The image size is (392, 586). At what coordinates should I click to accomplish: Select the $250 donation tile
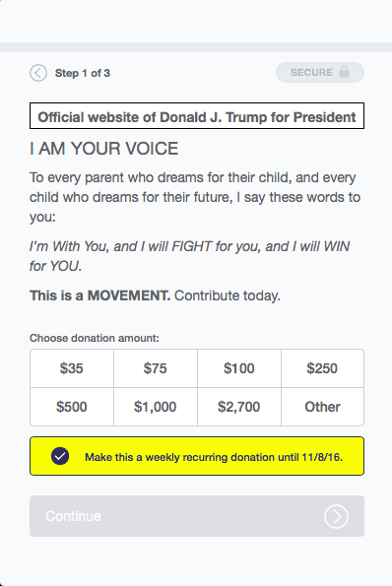click(322, 368)
